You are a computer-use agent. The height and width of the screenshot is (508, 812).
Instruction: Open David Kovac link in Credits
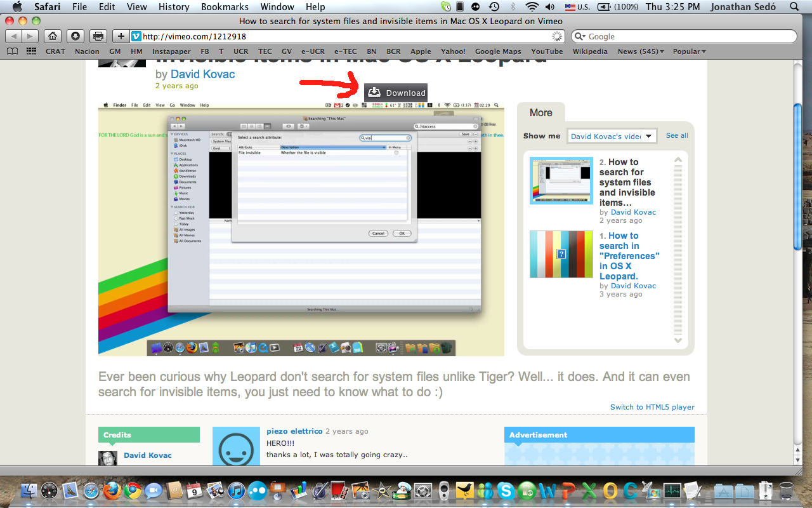point(148,455)
